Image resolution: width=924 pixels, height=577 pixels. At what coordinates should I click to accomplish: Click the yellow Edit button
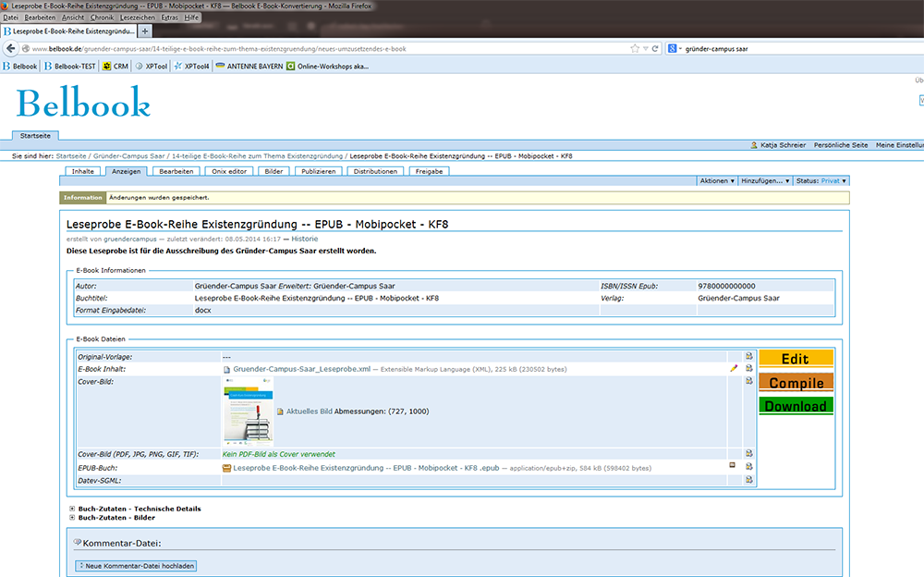tap(796, 359)
